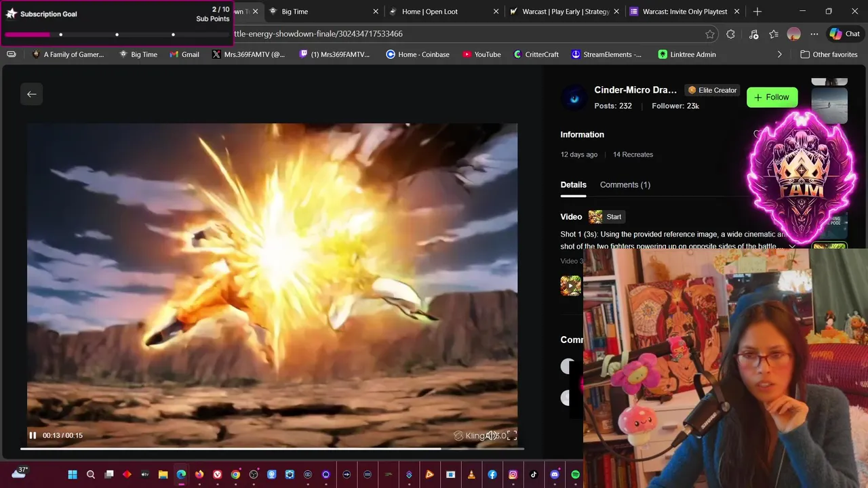Viewport: 868px width, 488px height.
Task: Open Instagram from the taskbar
Action: pos(513,474)
